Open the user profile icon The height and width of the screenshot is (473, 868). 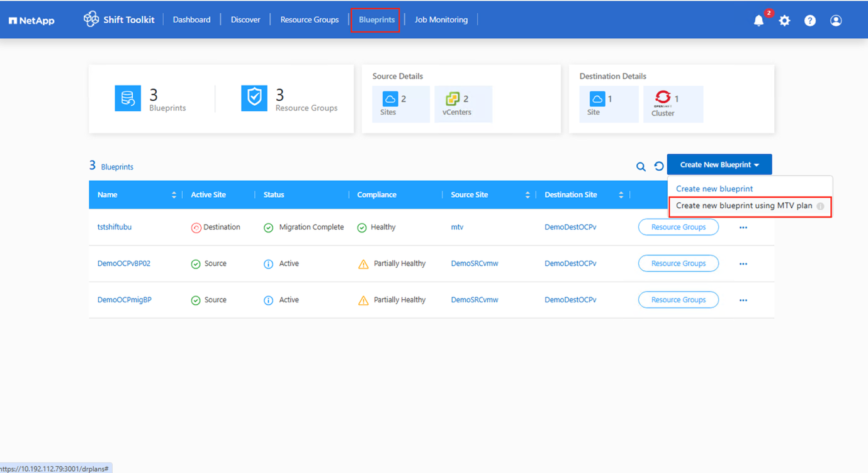coord(836,21)
